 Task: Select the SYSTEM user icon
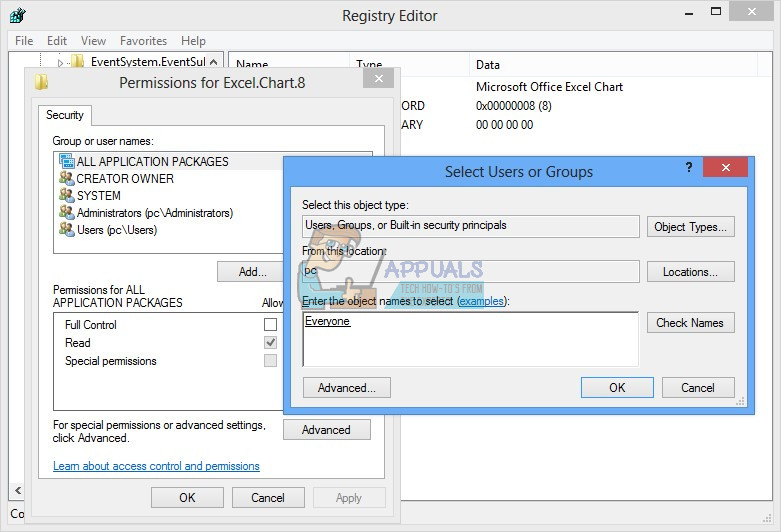click(x=67, y=195)
